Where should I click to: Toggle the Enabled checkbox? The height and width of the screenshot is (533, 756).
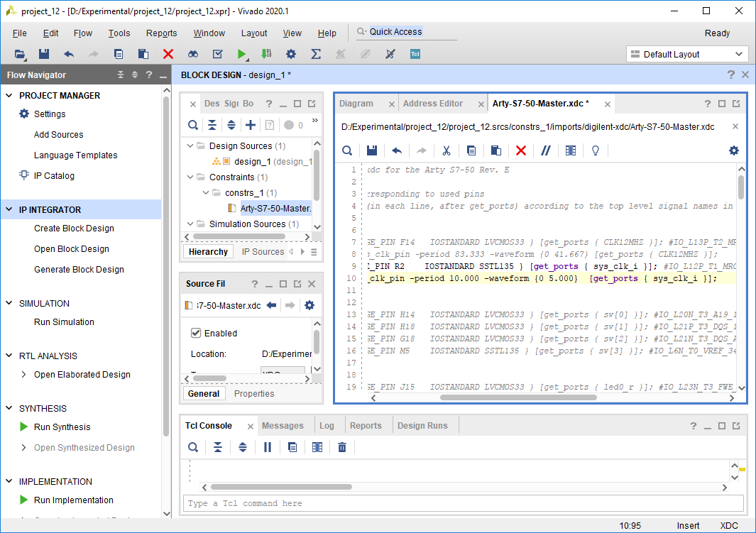196,333
